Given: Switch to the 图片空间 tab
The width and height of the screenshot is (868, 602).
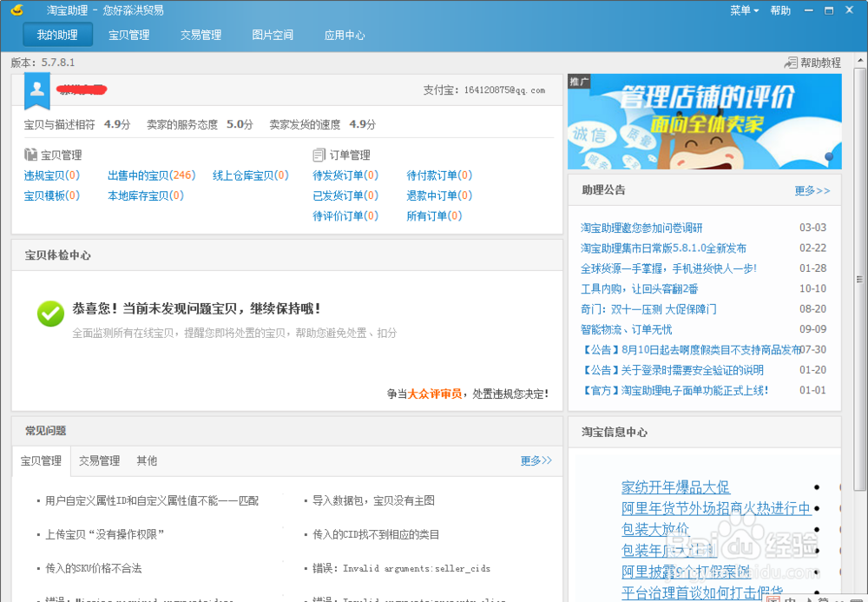Looking at the screenshot, I should click(272, 35).
